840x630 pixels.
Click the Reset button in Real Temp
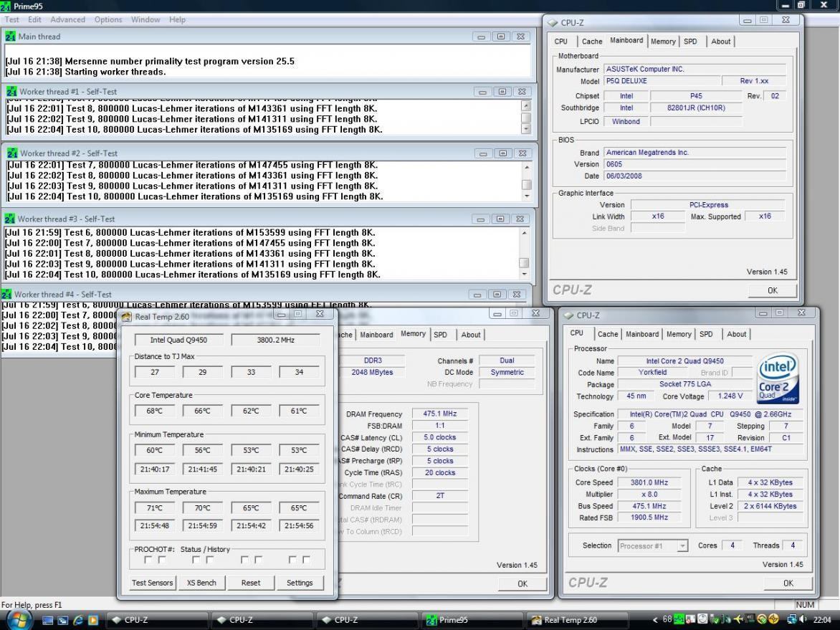coord(251,583)
